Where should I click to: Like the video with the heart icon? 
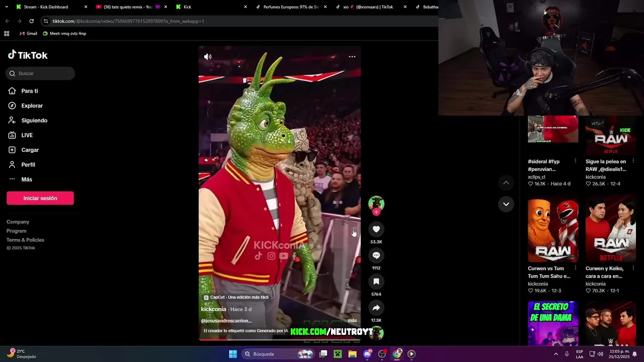(376, 229)
